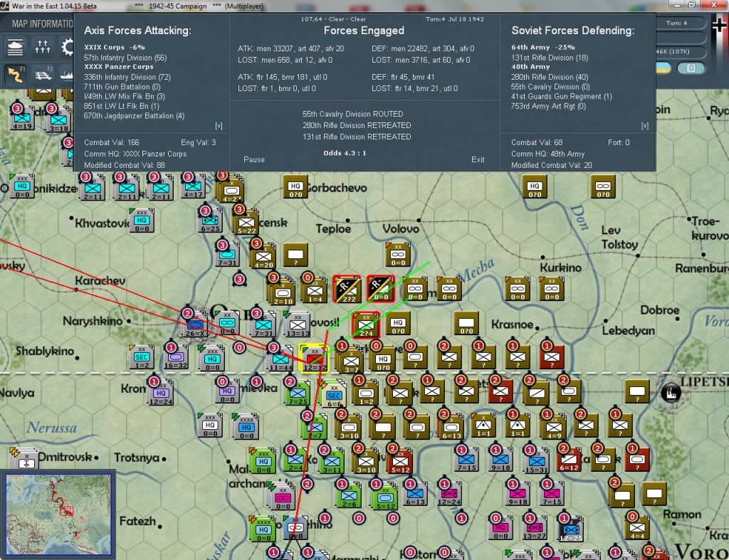Image resolution: width=729 pixels, height=560 pixels.
Task: Select the yellow-highlighted 12=12 unit counter
Action: pyautogui.click(x=314, y=359)
